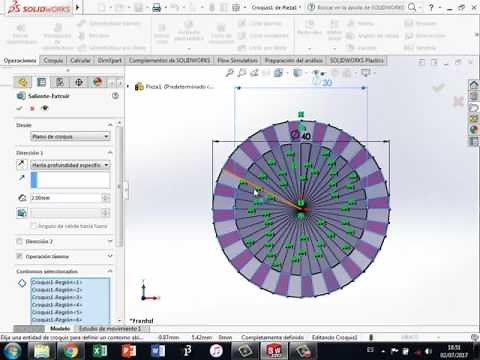
Task: Click Zoom to area icon
Action: [x=242, y=73]
